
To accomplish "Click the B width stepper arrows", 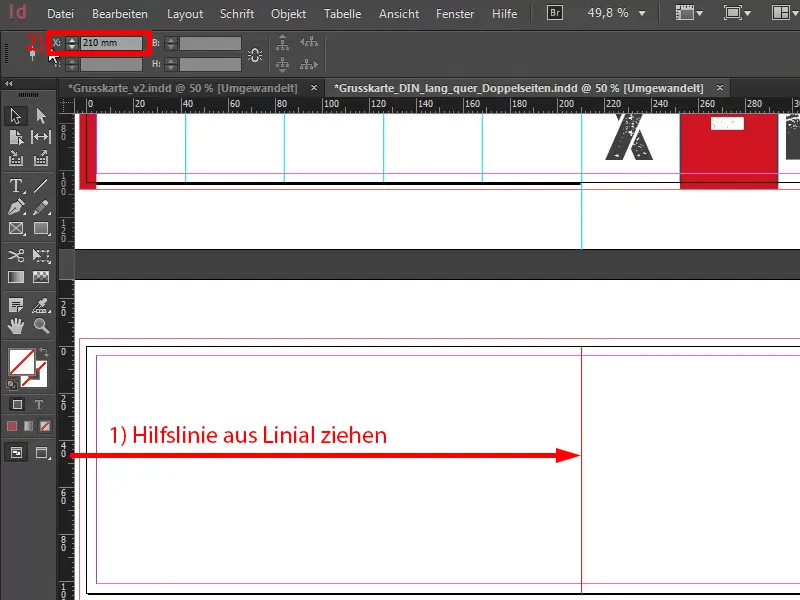I will 171,43.
